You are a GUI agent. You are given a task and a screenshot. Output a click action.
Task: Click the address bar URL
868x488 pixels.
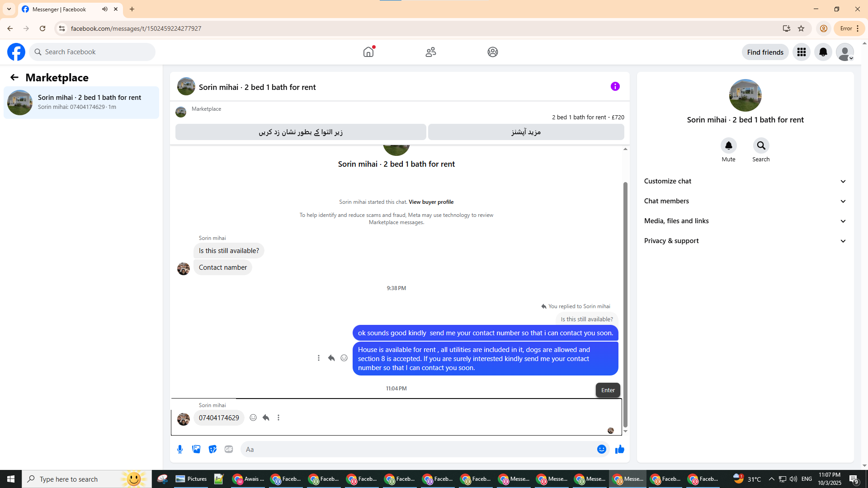point(136,28)
